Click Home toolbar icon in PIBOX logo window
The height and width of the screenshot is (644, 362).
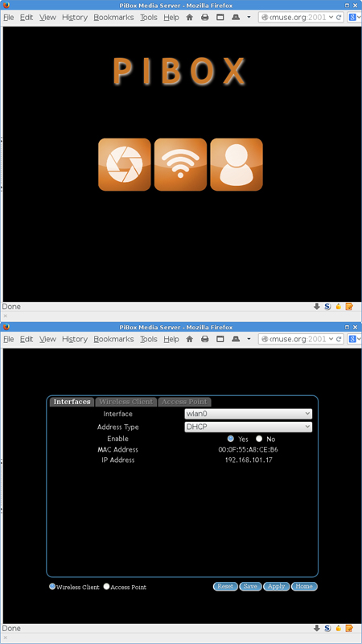tap(190, 17)
